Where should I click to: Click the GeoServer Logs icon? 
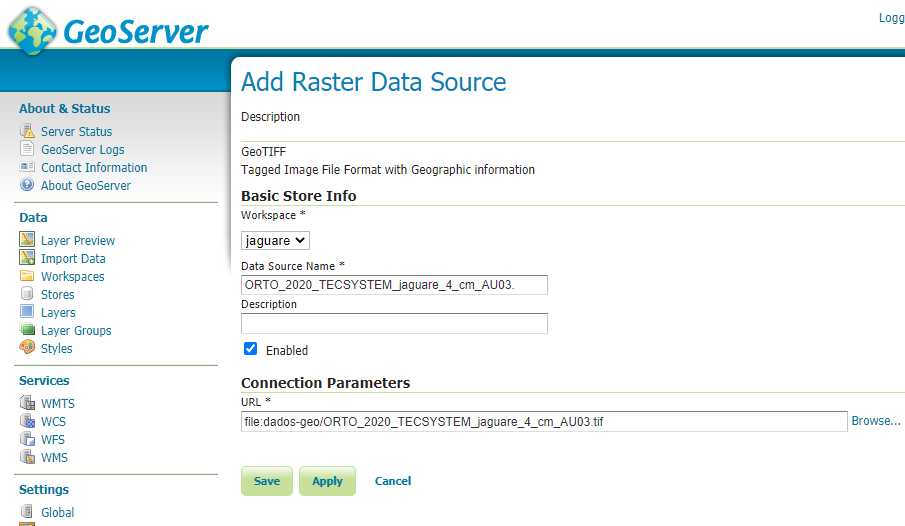[x=27, y=149]
